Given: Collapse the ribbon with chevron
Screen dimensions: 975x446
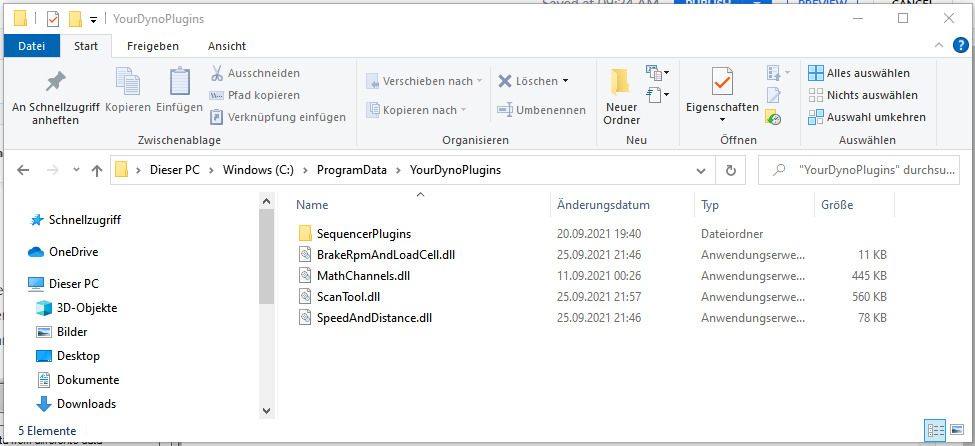Looking at the screenshot, I should tap(939, 45).
